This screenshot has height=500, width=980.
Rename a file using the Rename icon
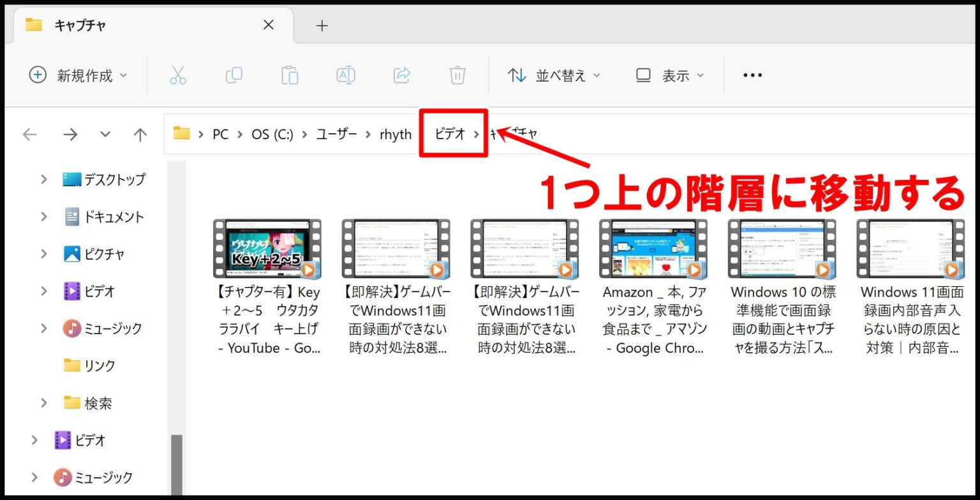click(345, 75)
